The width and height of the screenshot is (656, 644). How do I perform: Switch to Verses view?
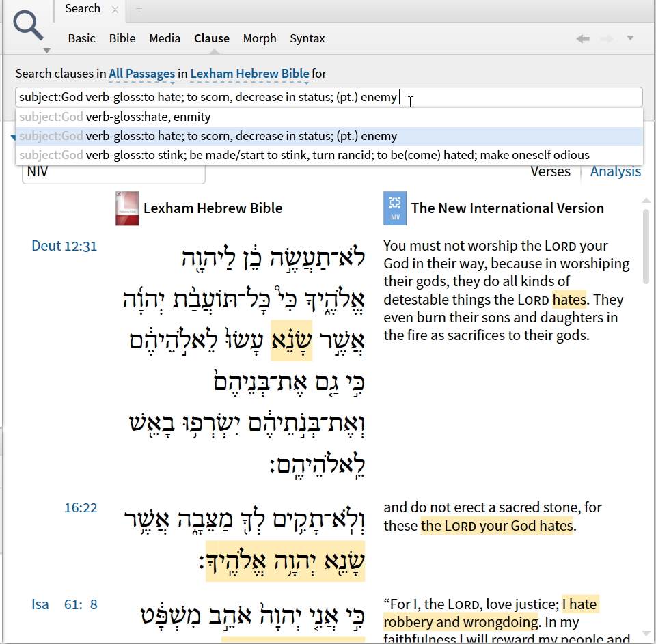550,172
